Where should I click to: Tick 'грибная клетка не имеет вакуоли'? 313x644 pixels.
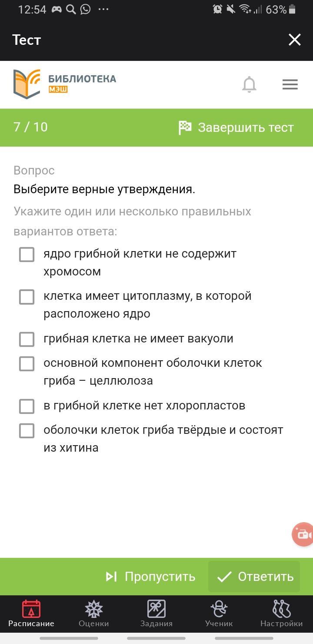click(27, 339)
